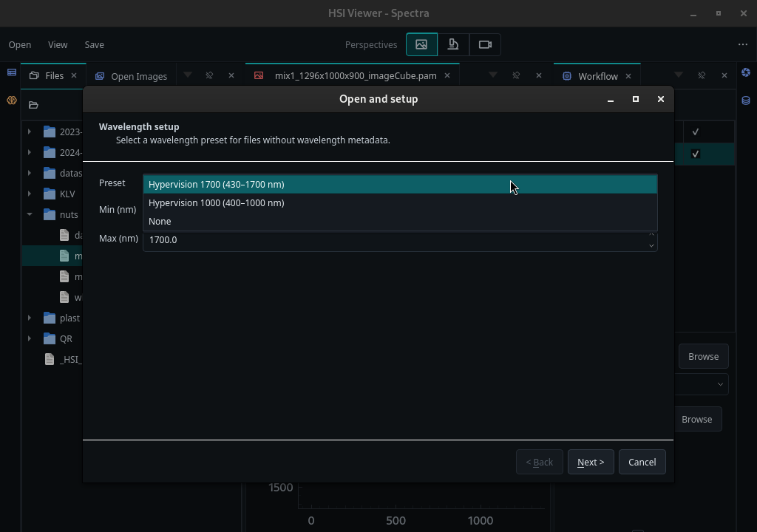Screen dimensions: 757x532
Task: Expand the 2023 folder
Action: tap(30, 132)
